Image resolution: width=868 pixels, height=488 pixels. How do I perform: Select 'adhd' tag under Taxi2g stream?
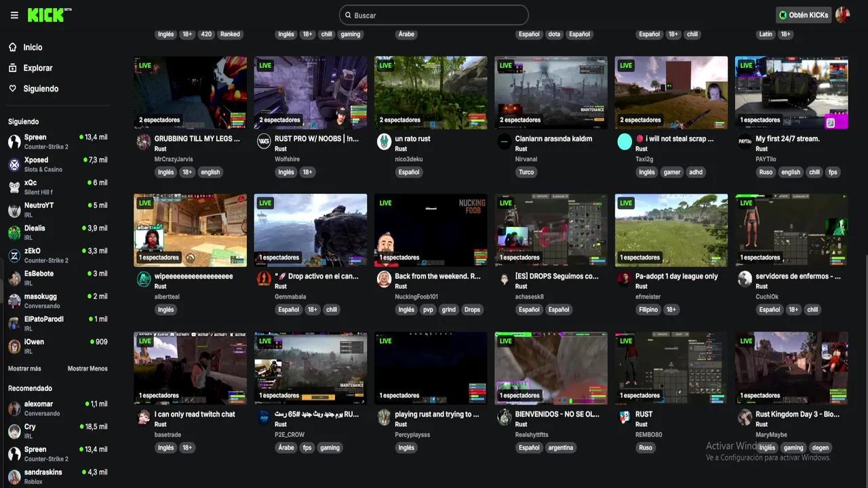pyautogui.click(x=696, y=172)
